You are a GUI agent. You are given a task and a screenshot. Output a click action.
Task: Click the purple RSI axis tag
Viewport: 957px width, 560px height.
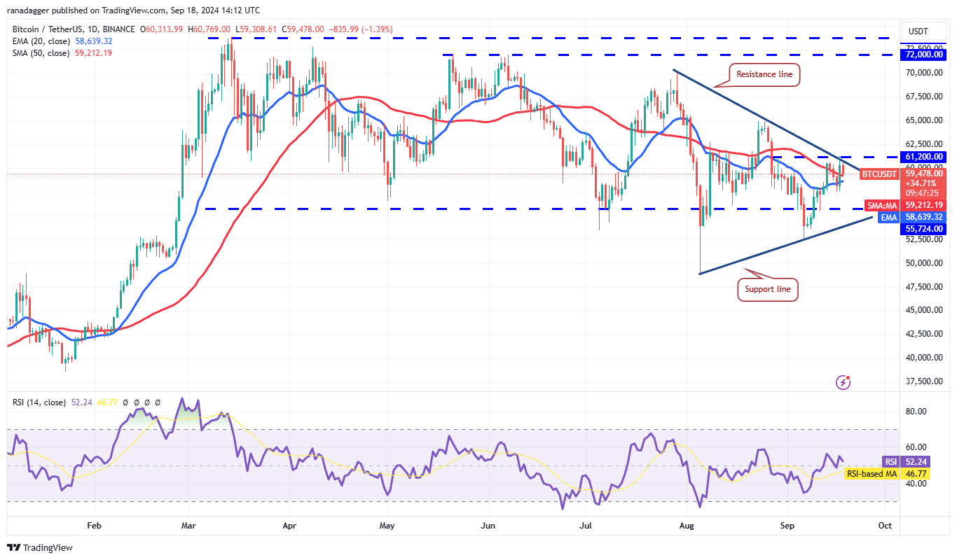tap(890, 462)
